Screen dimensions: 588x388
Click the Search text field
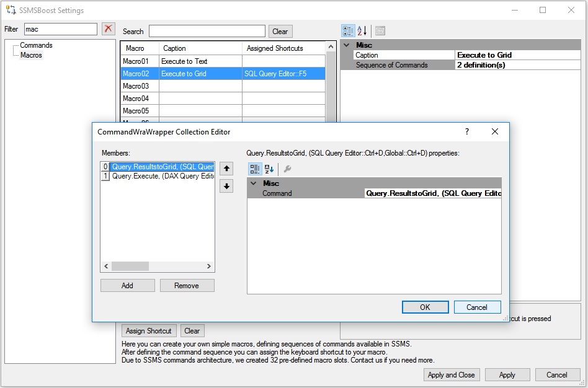207,31
